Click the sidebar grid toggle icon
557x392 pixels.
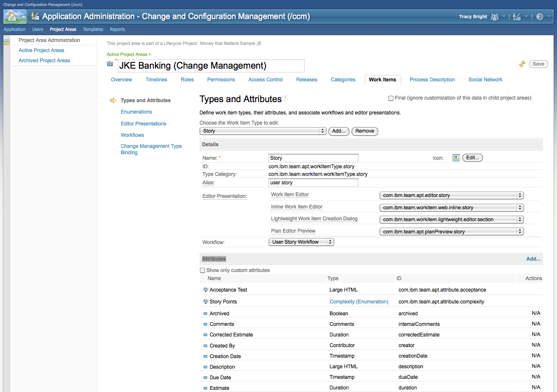point(6,42)
